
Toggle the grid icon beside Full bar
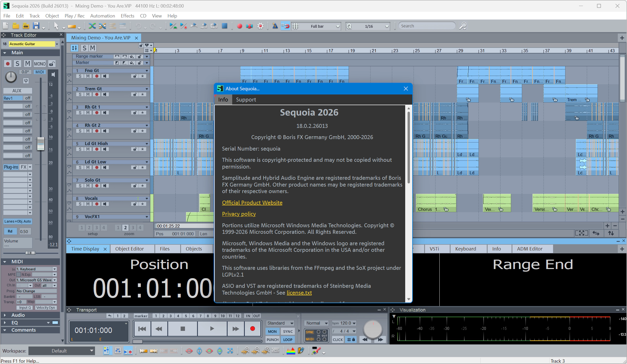pos(295,26)
